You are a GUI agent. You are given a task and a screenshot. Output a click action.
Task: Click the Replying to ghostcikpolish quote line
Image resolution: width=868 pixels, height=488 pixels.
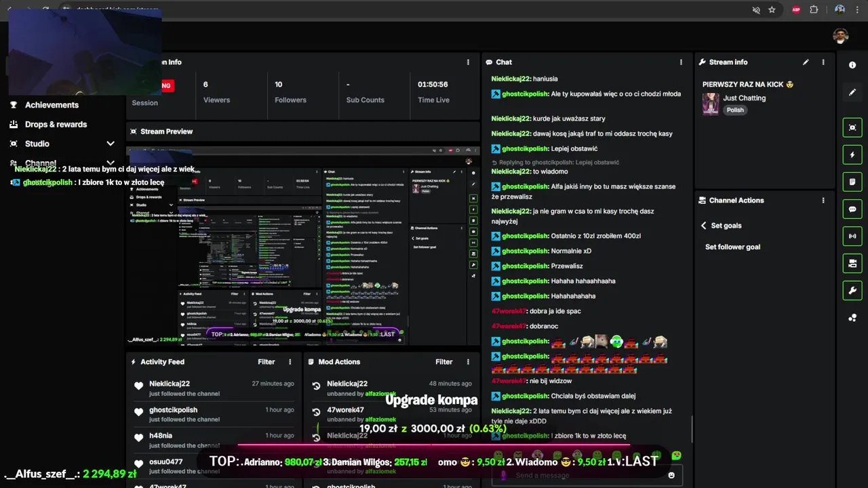coord(555,163)
